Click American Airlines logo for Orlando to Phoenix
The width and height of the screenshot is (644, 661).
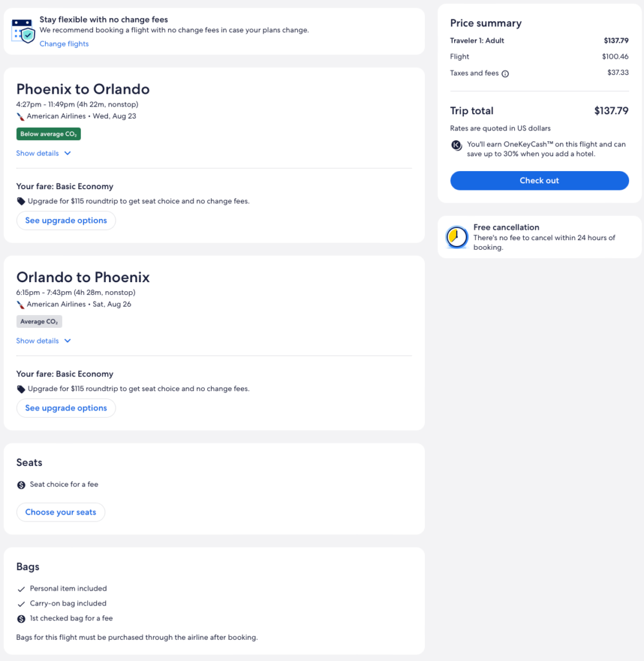(21, 304)
